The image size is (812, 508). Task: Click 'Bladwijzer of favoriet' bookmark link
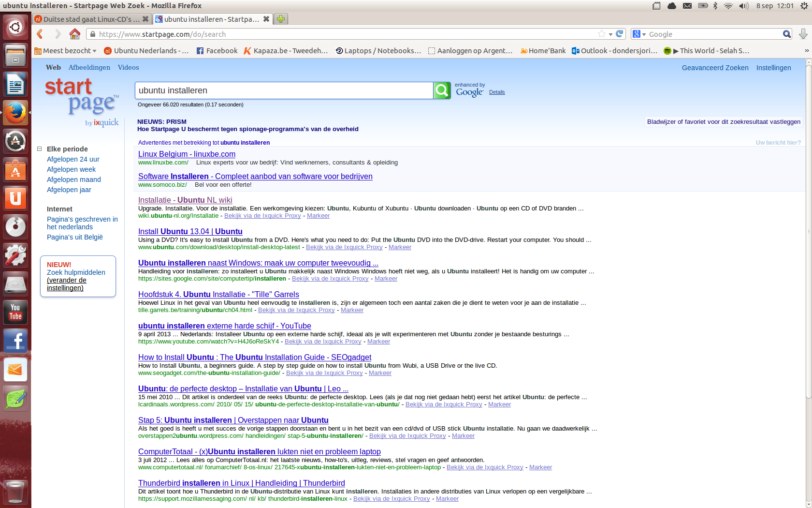tap(724, 121)
